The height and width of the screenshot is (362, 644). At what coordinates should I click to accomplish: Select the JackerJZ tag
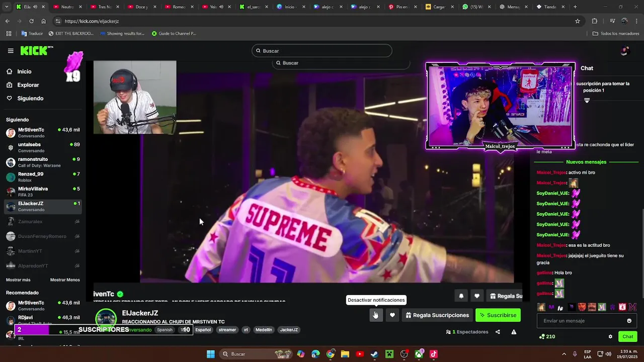[289, 330]
